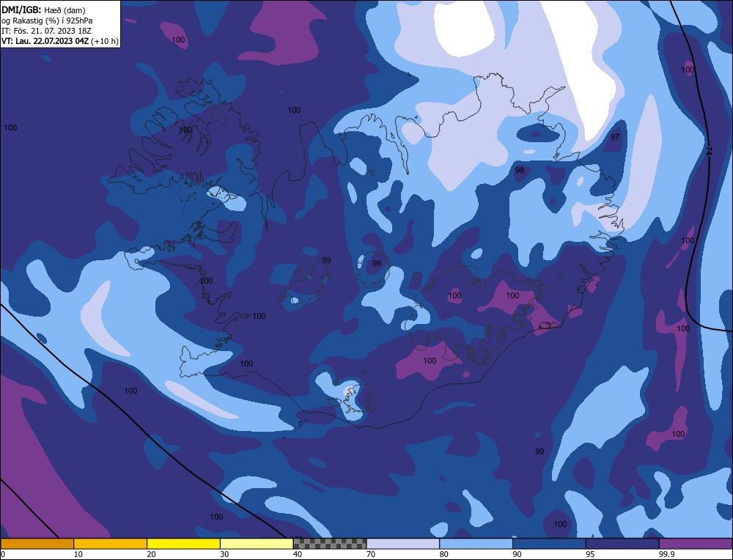Select the bright yellow 20–30 legend swatch
Viewport: 733px width, 560px height.
tap(183, 544)
